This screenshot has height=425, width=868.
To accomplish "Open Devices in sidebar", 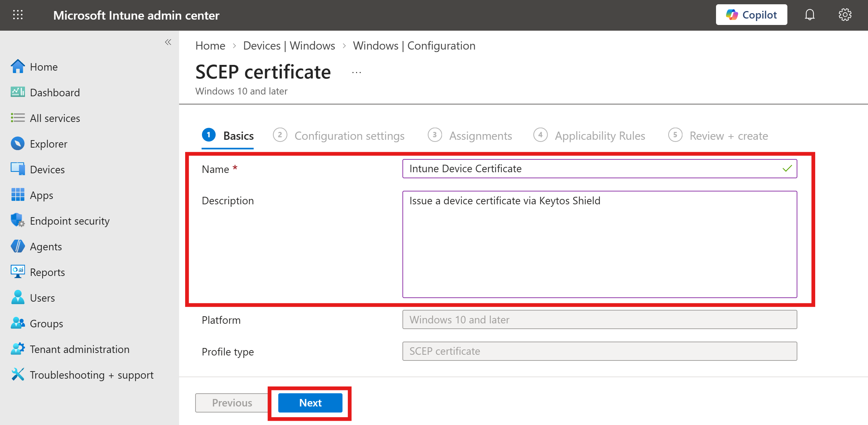I will pos(47,170).
